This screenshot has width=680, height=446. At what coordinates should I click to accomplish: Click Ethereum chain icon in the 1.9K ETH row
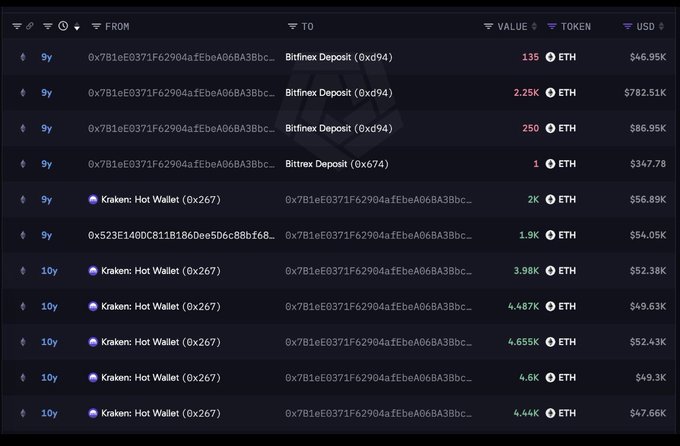coord(23,235)
